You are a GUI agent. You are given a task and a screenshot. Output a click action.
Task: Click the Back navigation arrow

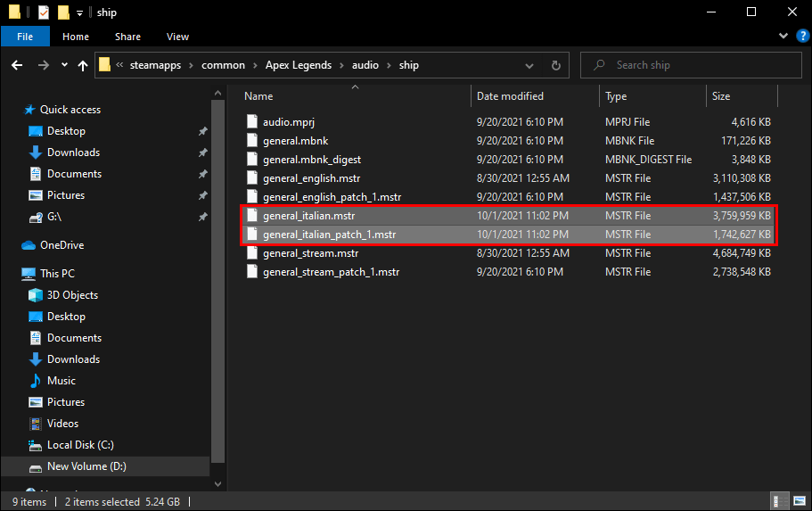(x=17, y=65)
